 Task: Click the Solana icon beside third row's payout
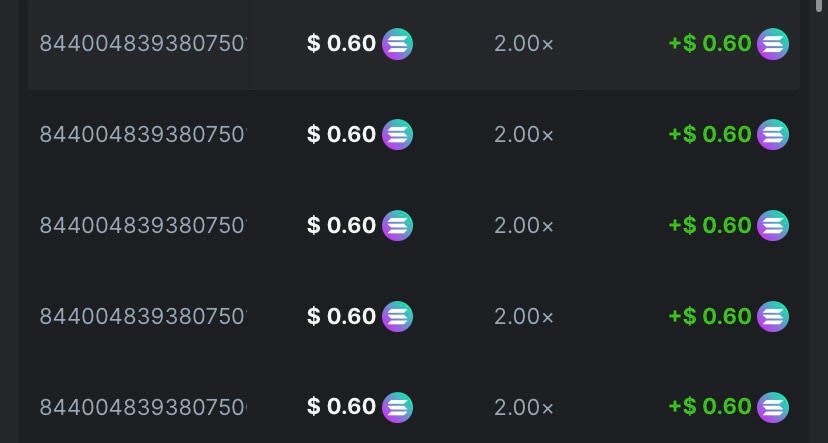[x=773, y=225]
